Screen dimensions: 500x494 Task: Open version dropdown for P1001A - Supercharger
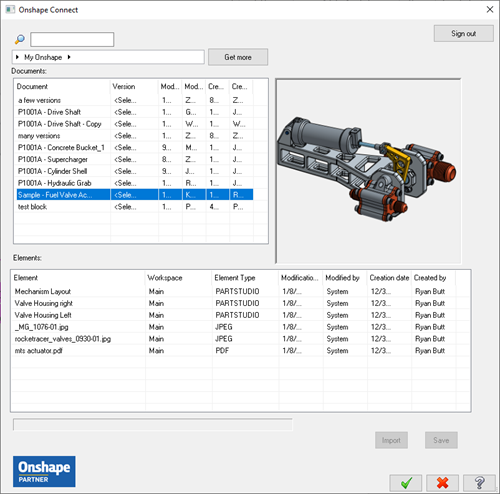point(134,159)
